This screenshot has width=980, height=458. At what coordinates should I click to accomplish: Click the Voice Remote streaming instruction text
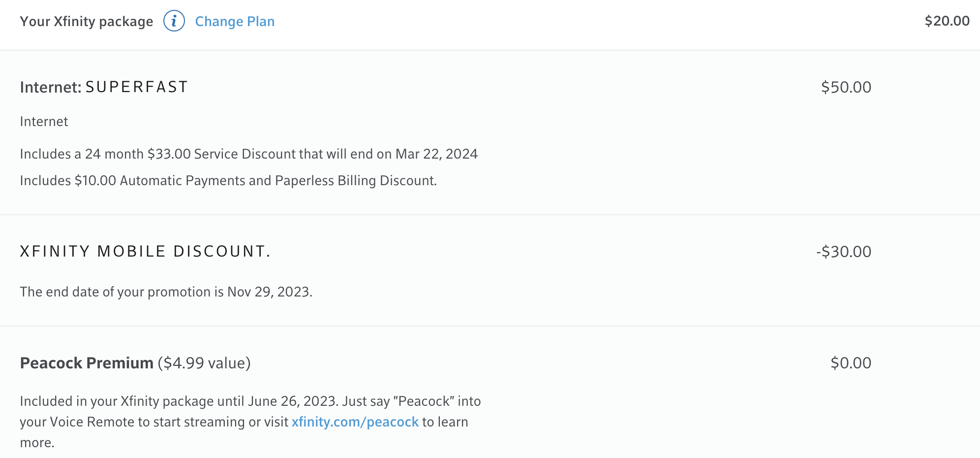153,422
